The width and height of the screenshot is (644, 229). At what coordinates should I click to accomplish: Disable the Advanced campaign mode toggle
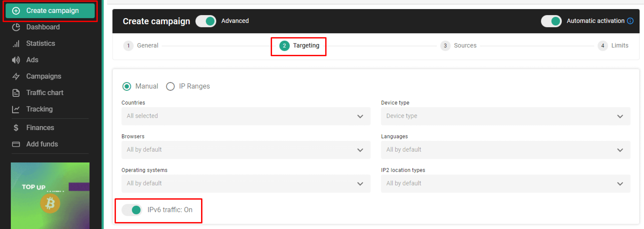point(206,21)
